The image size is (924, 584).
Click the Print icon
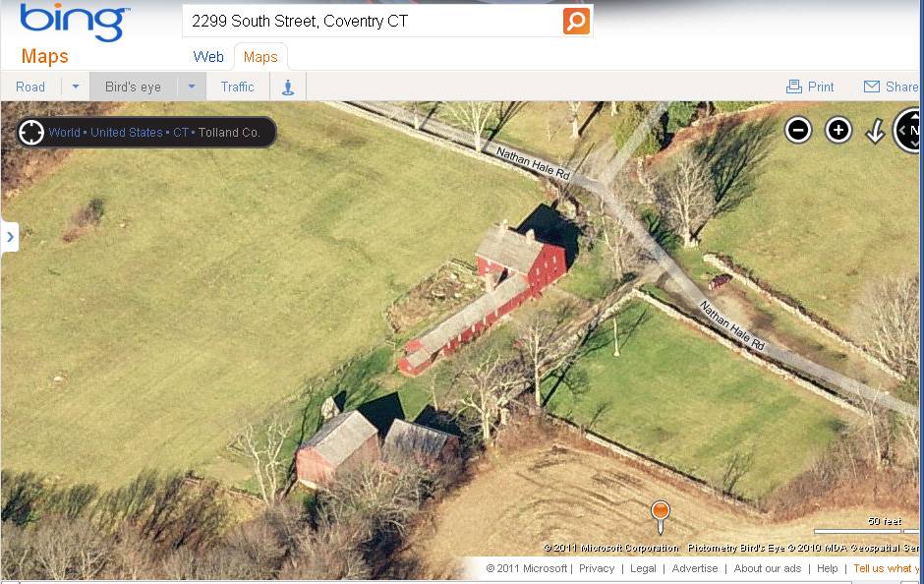(794, 87)
